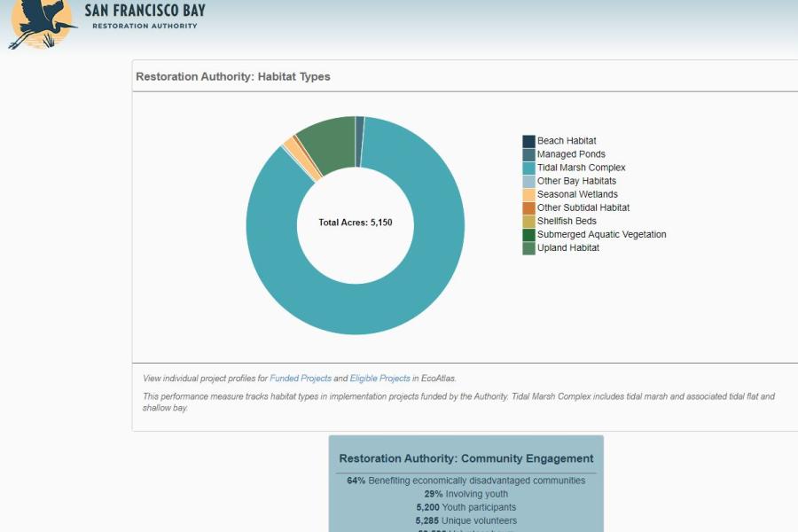The width and height of the screenshot is (798, 532).
Task: Click the Other Subtidal Habitat legend swatch
Action: click(528, 207)
